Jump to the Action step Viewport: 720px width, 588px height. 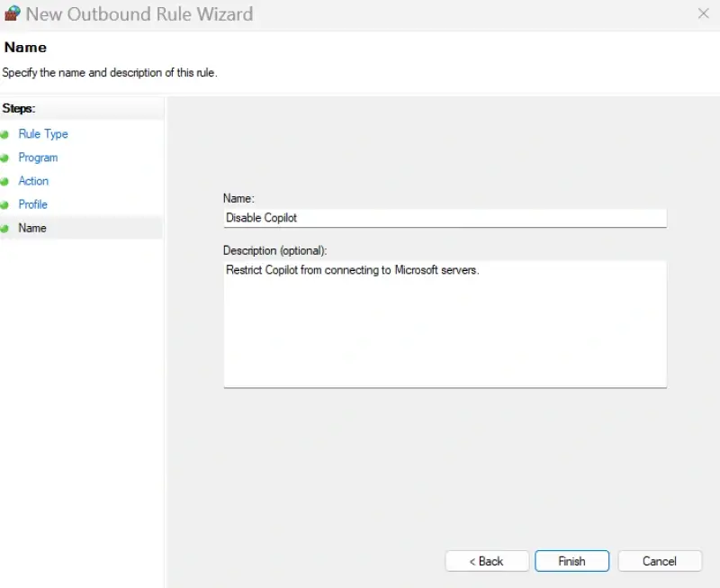[33, 180]
